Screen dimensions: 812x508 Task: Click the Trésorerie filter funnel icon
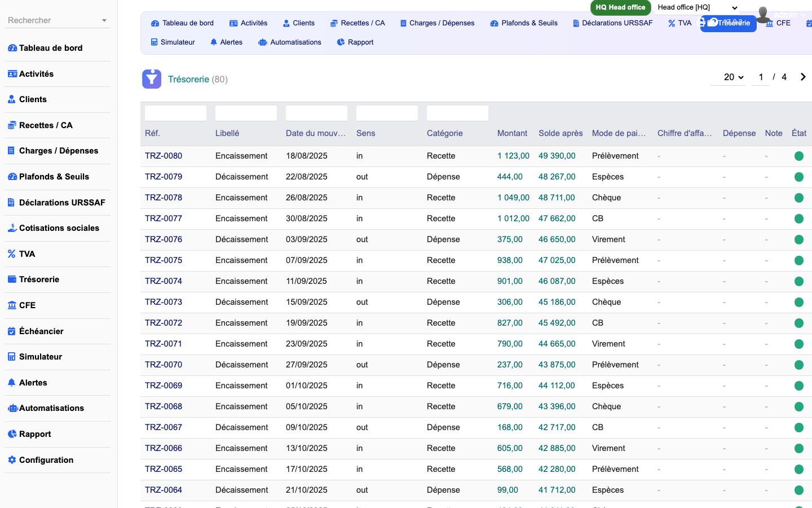click(152, 79)
